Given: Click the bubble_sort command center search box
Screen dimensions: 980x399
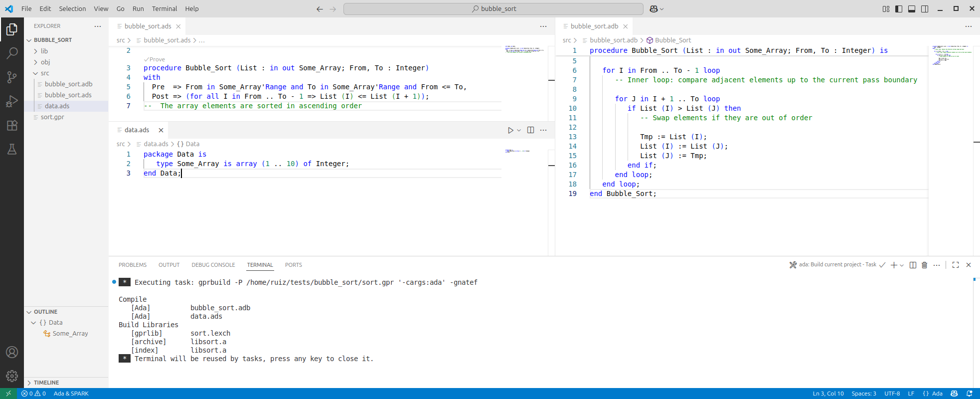Looking at the screenshot, I should (x=493, y=9).
